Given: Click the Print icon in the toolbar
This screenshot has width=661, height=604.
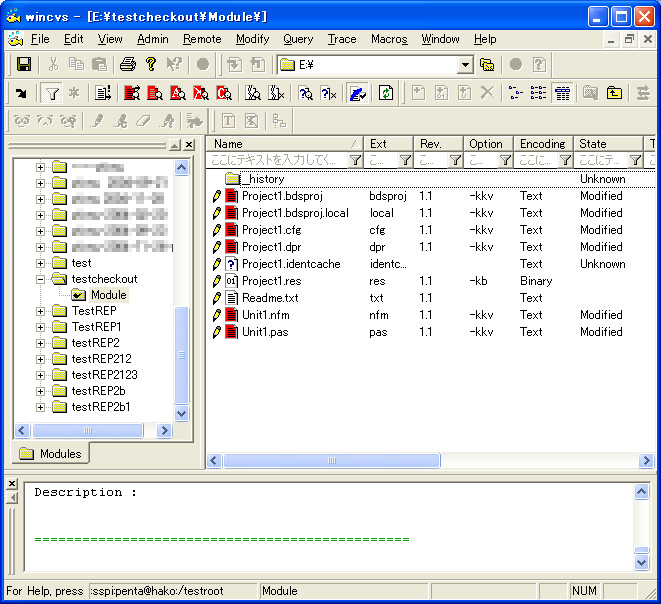Looking at the screenshot, I should click(x=128, y=64).
